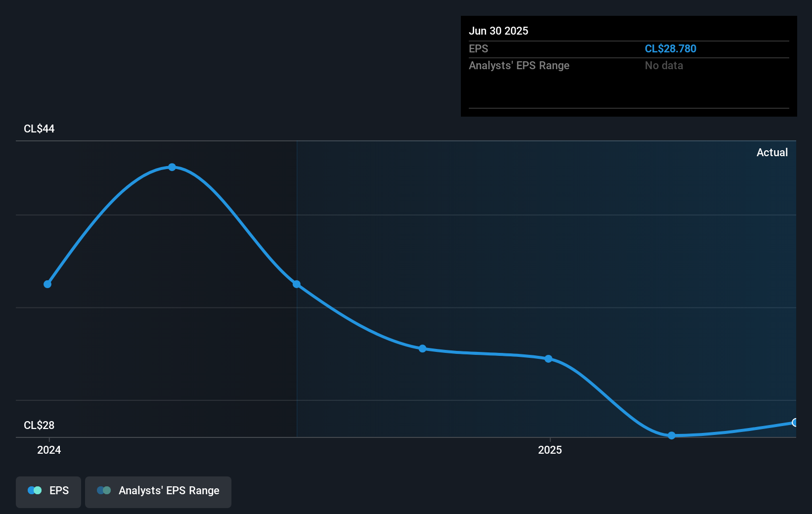
Task: Select the first EPS data point above 2024
Action: (47, 284)
